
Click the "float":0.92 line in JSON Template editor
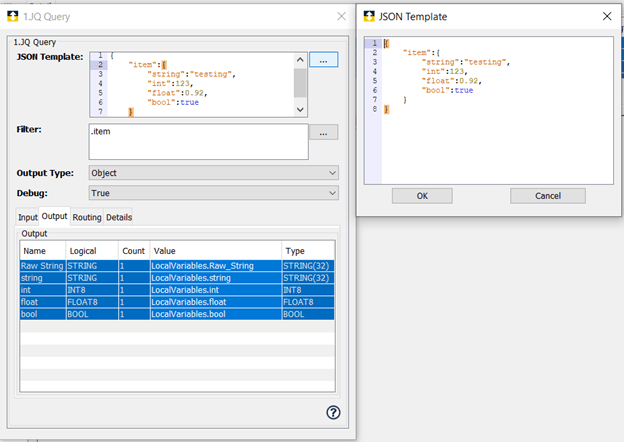[452, 81]
